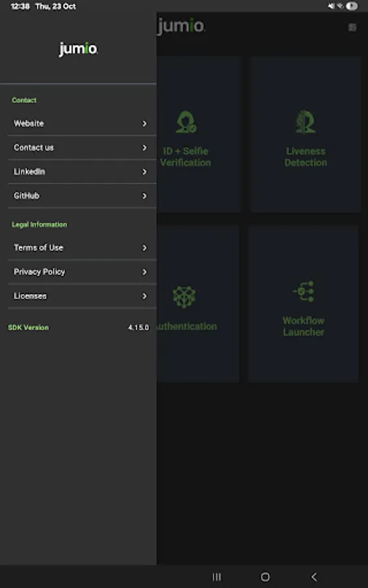Tap the chevron next to Contact us
Image resolution: width=368 pixels, height=588 pixels.
click(144, 148)
